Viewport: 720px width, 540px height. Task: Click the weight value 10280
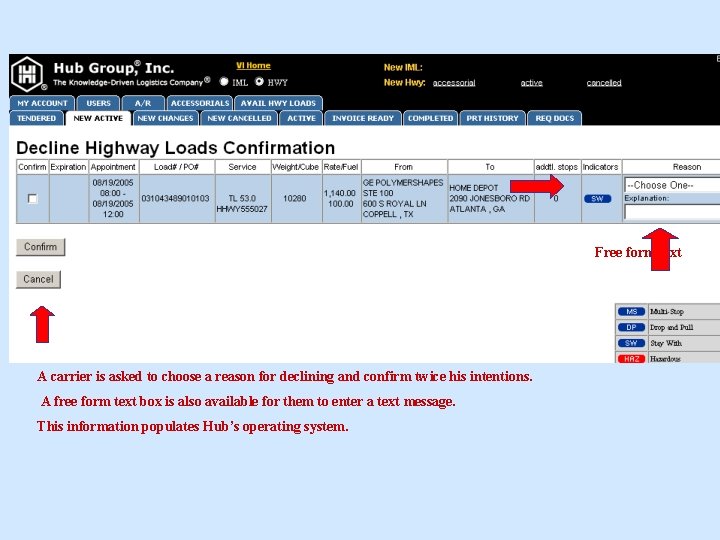(294, 198)
